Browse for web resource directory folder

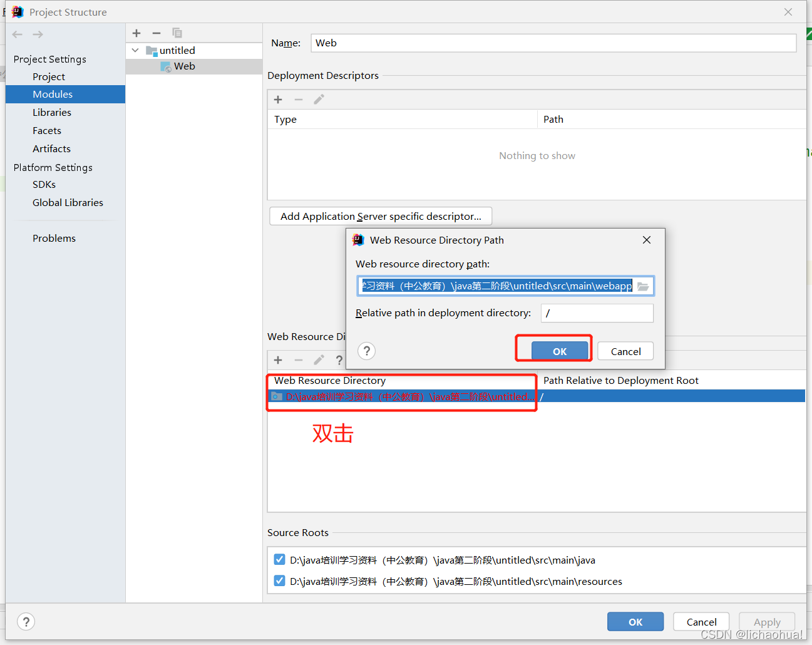point(643,286)
